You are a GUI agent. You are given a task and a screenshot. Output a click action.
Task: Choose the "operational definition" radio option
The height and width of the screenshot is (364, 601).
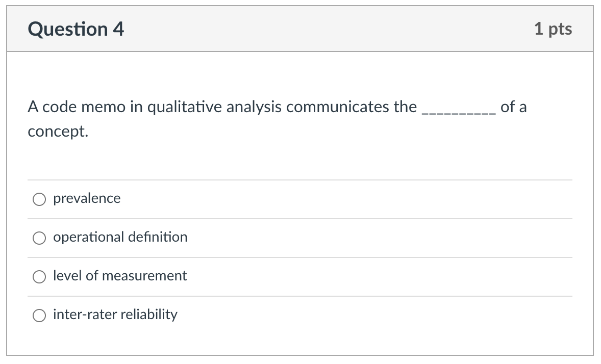coord(40,238)
